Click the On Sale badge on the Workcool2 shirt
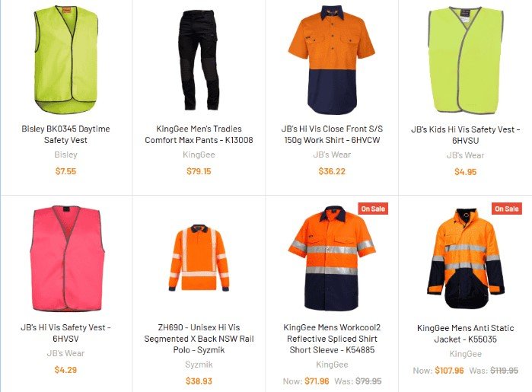The height and width of the screenshot is (392, 532). [x=373, y=209]
